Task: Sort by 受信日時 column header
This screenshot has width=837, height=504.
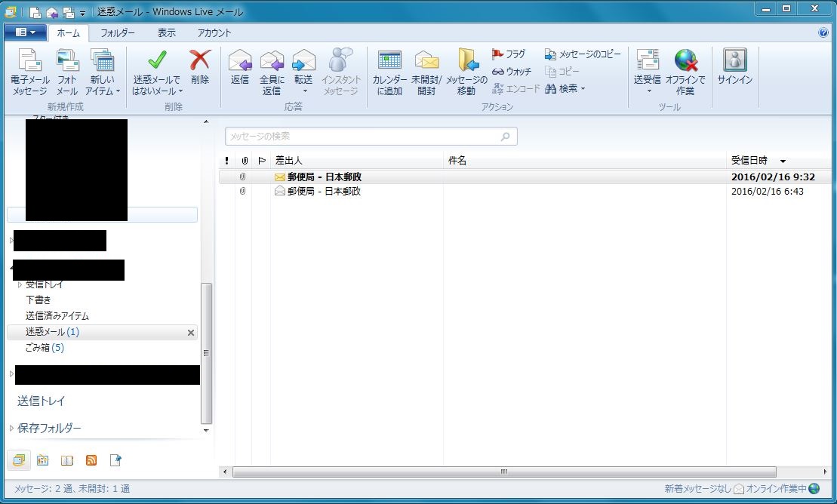Action: click(780, 160)
